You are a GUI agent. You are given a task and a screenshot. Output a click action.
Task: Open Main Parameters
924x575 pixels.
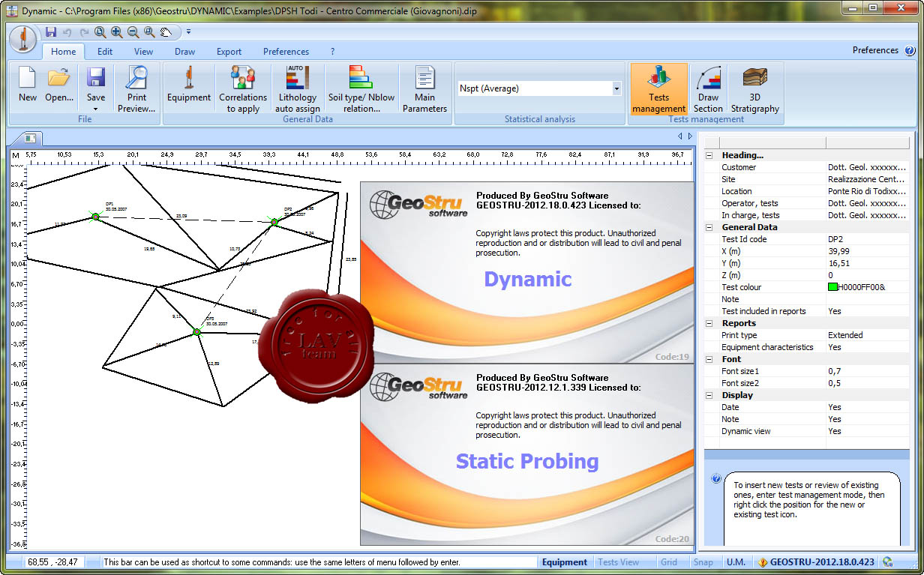click(x=424, y=88)
